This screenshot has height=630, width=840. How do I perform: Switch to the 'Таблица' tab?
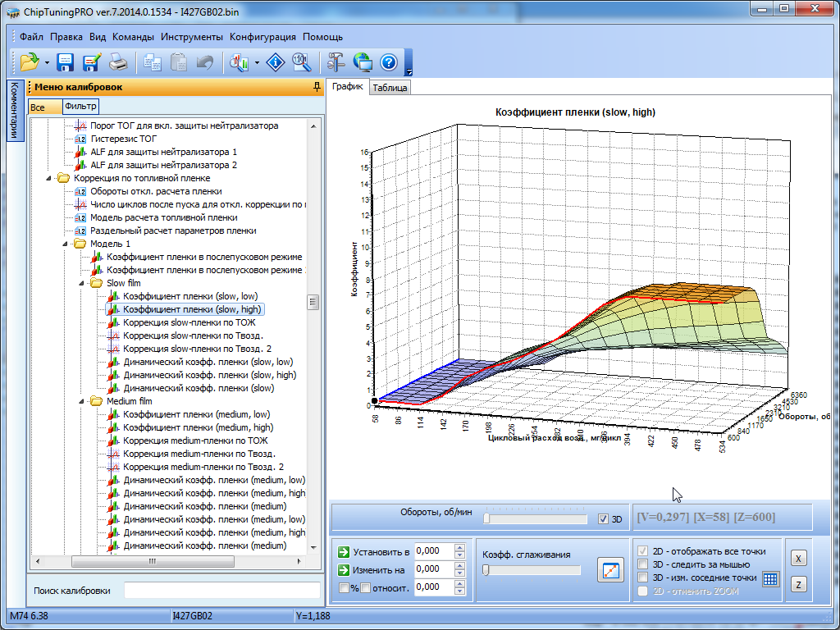click(390, 88)
